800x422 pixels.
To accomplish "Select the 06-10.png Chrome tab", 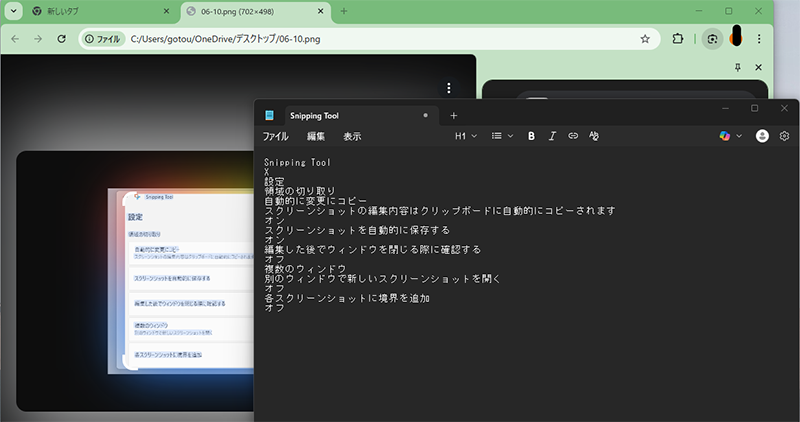I will click(x=255, y=11).
